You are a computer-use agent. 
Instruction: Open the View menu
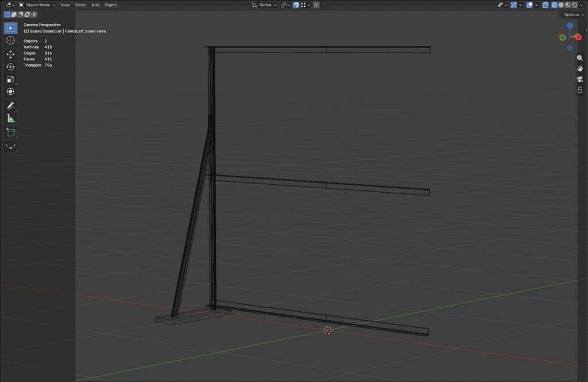pyautogui.click(x=65, y=5)
